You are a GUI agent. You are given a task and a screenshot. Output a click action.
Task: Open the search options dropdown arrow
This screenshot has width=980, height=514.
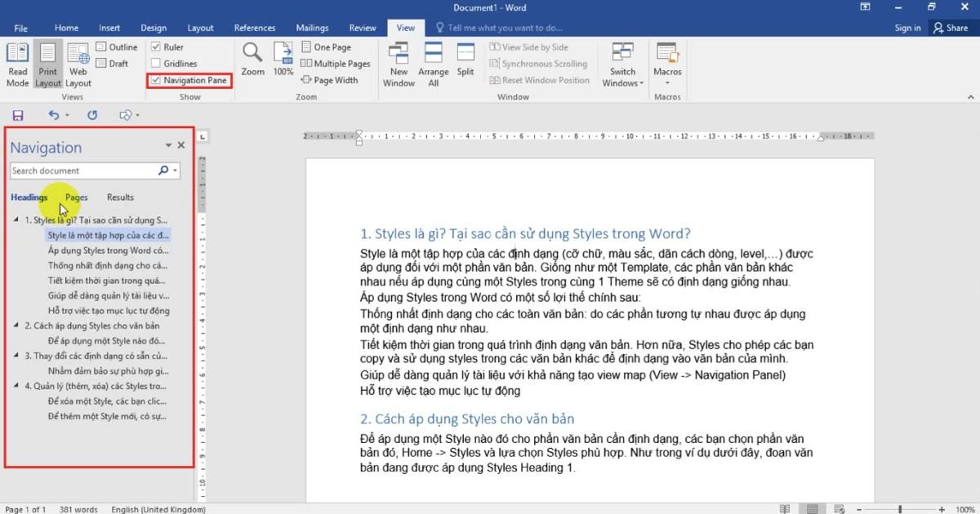(x=176, y=171)
